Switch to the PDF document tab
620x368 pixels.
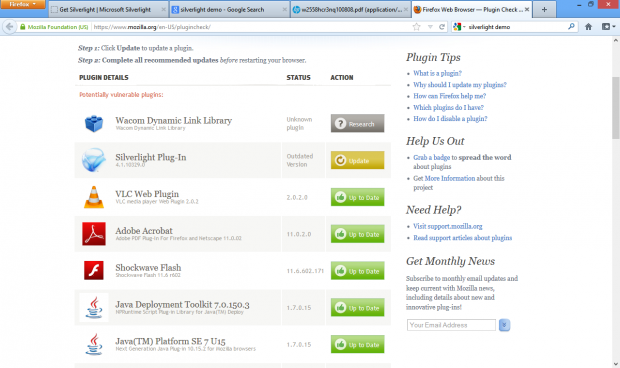point(350,9)
